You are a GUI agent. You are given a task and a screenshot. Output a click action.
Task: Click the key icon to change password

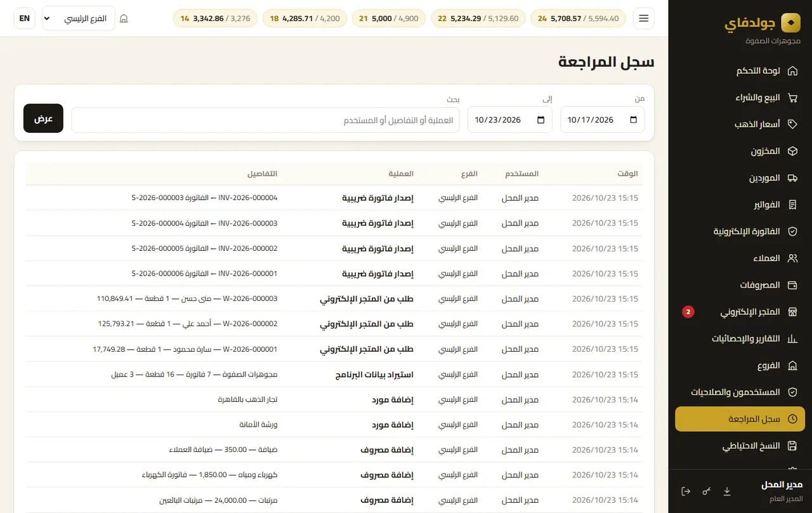(707, 491)
